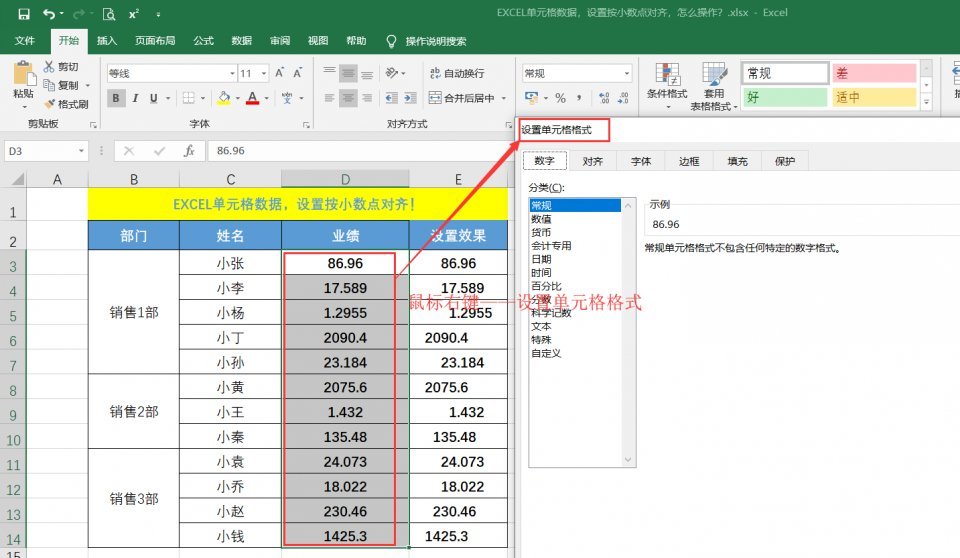Select the Format Painter (格式刷) tool
The width and height of the screenshot is (960, 558).
tap(67, 104)
